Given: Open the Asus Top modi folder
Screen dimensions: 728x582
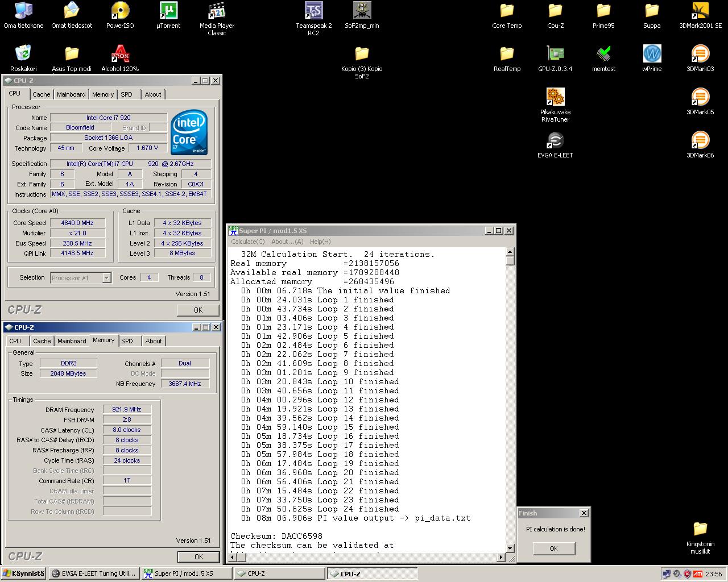Looking at the screenshot, I should click(72, 59).
